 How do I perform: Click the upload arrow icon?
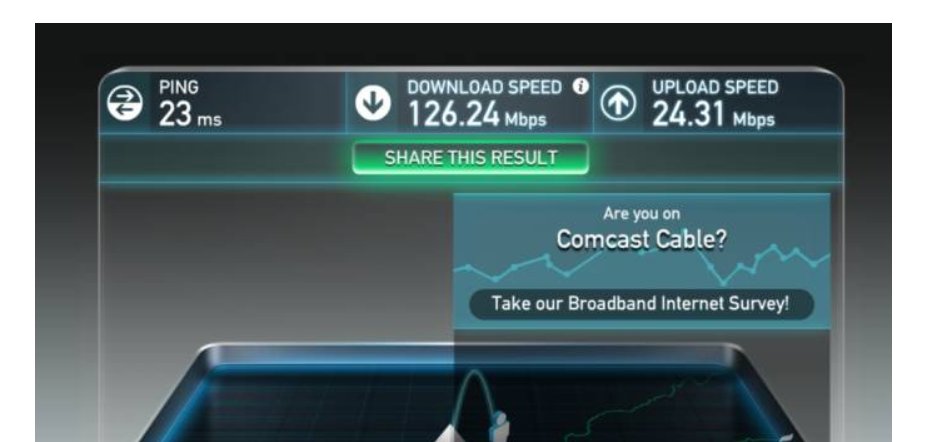click(619, 104)
